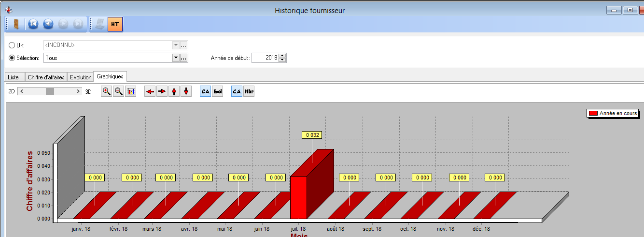644x237 pixels.
Task: Switch to the 'Chiffre d'affaires' tab
Action: coord(46,77)
